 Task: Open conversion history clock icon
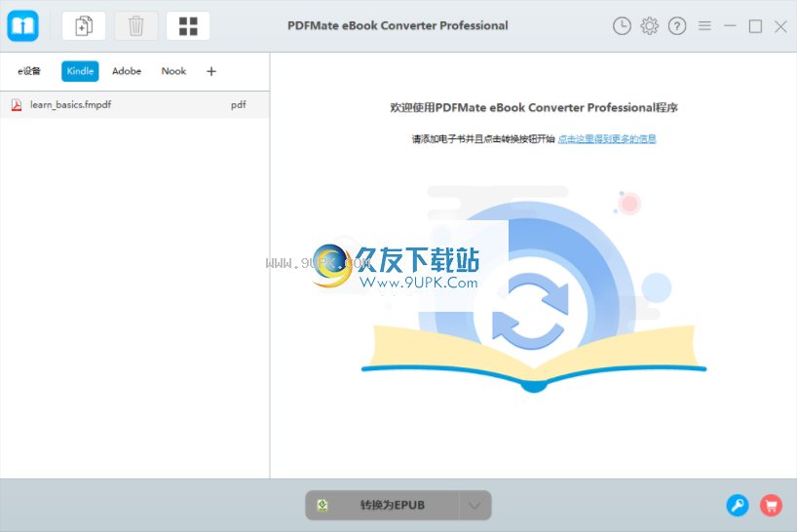[x=622, y=26]
